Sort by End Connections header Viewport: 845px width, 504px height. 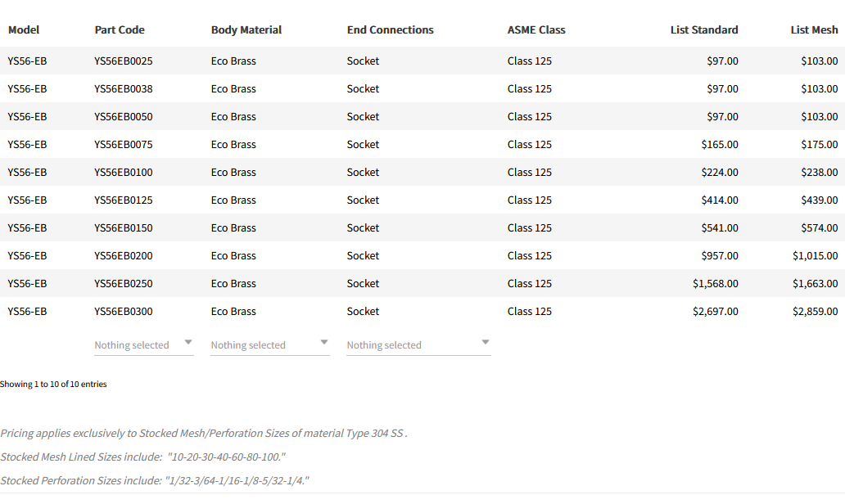tap(390, 30)
